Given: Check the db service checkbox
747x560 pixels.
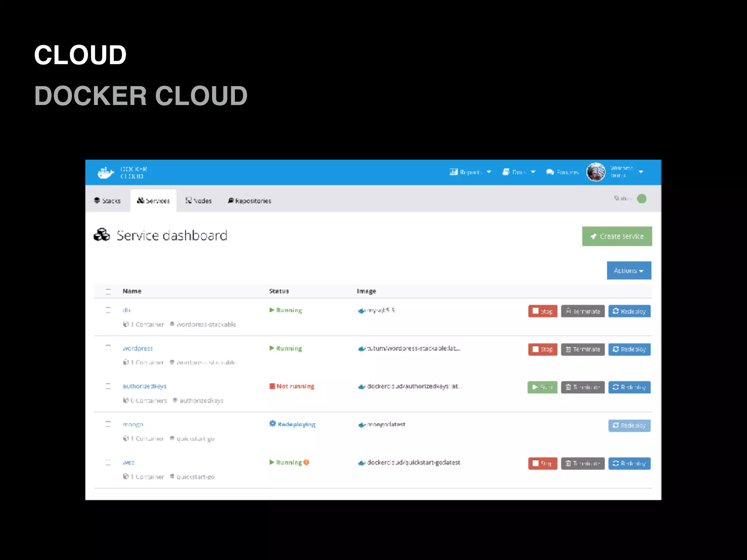Looking at the screenshot, I should 108,310.
